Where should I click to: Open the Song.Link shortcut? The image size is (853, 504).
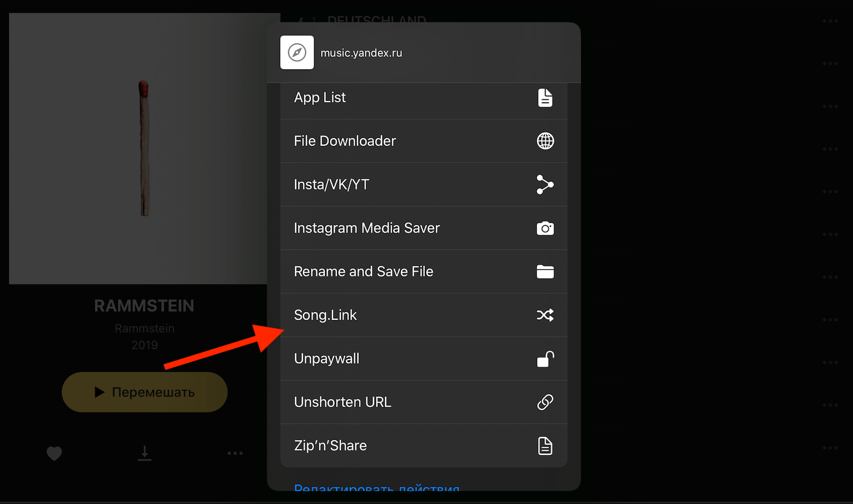tap(423, 315)
